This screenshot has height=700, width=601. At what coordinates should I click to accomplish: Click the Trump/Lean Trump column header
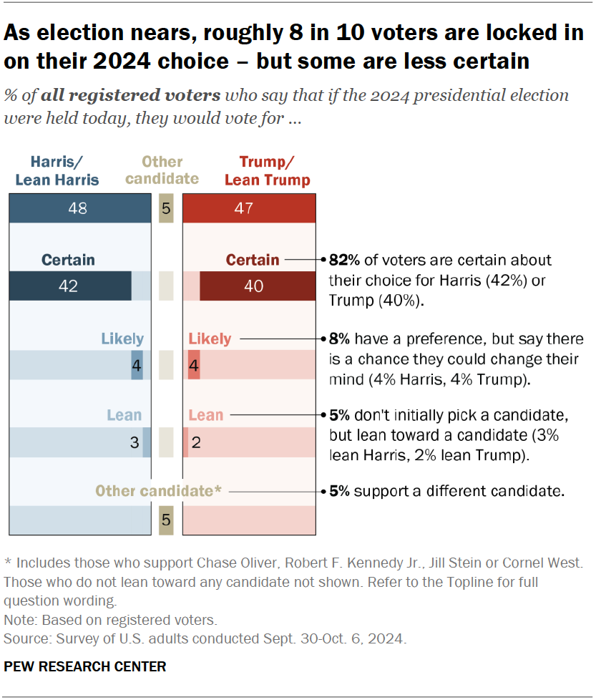267,170
